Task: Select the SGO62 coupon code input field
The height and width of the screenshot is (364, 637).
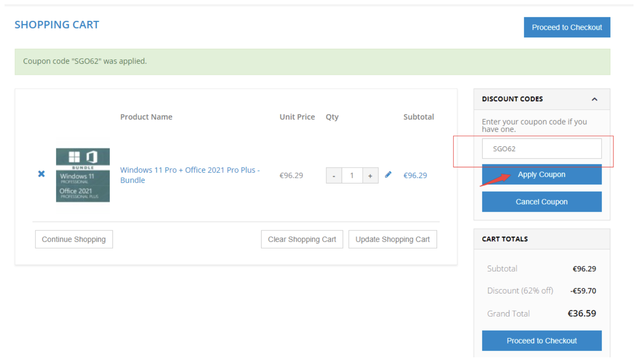Action: (541, 148)
